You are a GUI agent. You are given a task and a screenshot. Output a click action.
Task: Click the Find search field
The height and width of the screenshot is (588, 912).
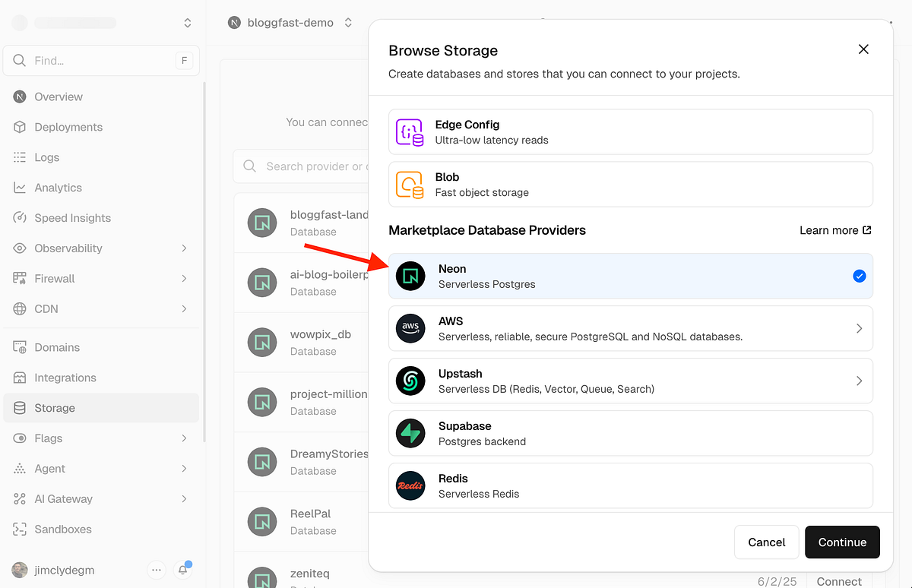pyautogui.click(x=101, y=60)
